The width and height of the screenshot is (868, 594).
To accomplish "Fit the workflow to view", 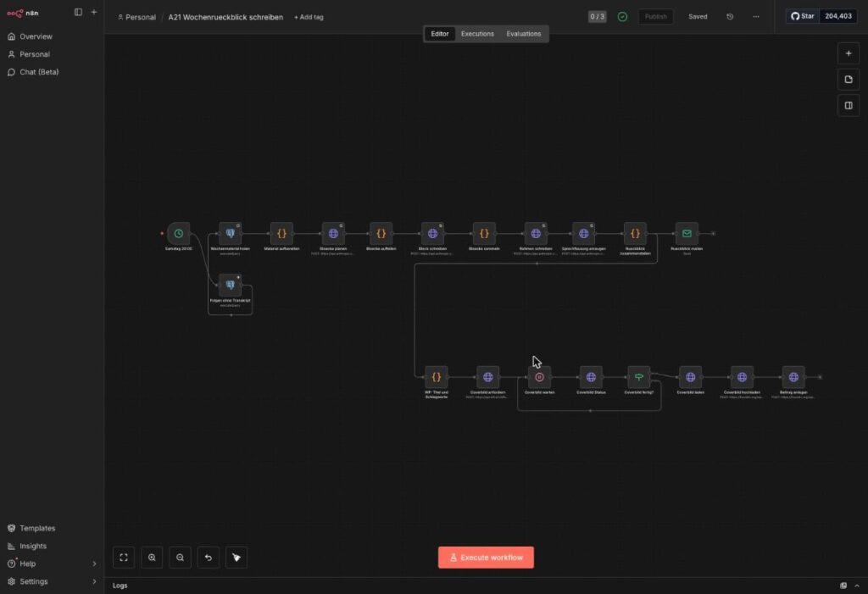I will 124,558.
